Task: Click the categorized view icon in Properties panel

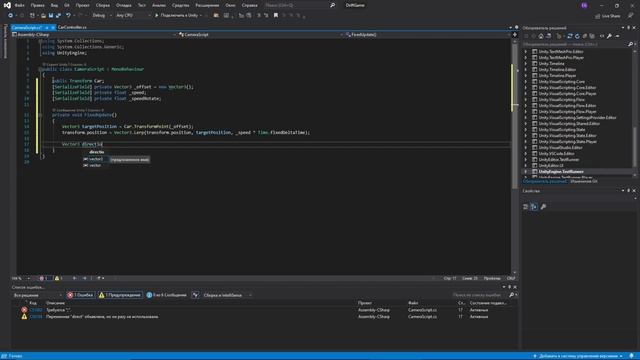Action: tap(526, 207)
